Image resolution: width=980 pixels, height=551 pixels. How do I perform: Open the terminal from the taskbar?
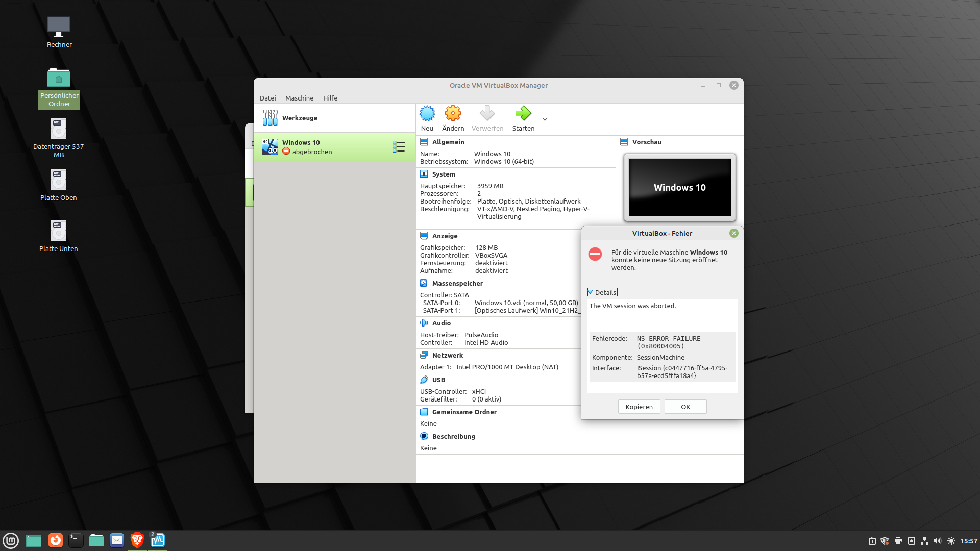pyautogui.click(x=76, y=540)
